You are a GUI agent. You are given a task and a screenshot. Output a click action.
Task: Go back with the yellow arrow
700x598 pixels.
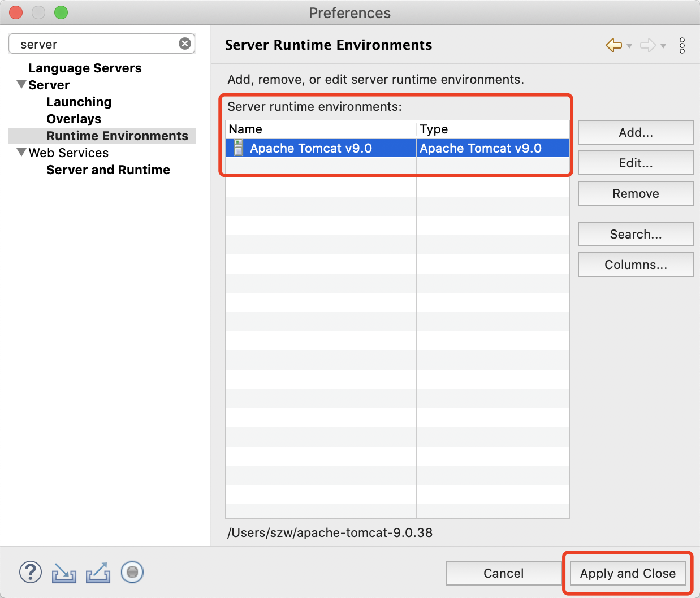[613, 45]
